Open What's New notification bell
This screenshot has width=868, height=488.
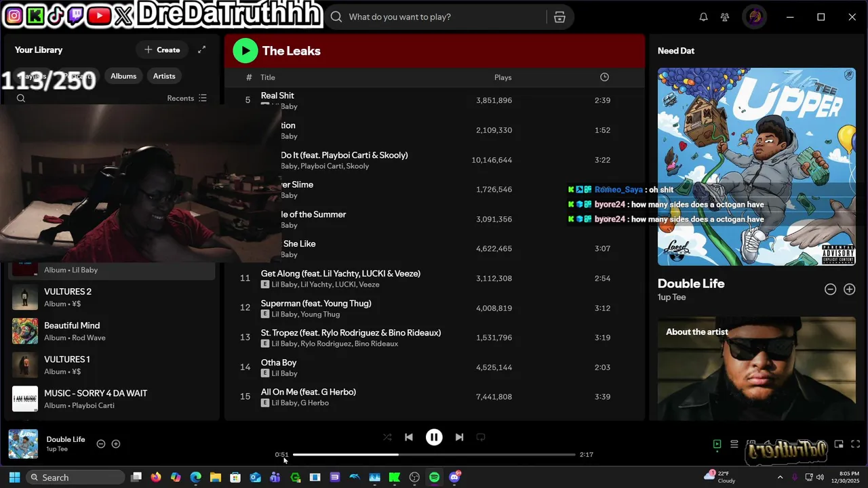[x=703, y=17]
